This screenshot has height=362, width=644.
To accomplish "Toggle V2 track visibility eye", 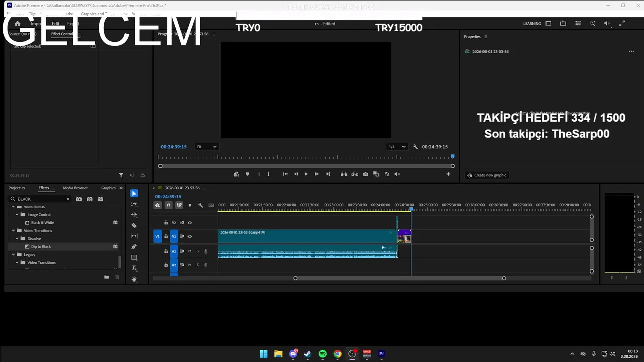I will click(190, 223).
